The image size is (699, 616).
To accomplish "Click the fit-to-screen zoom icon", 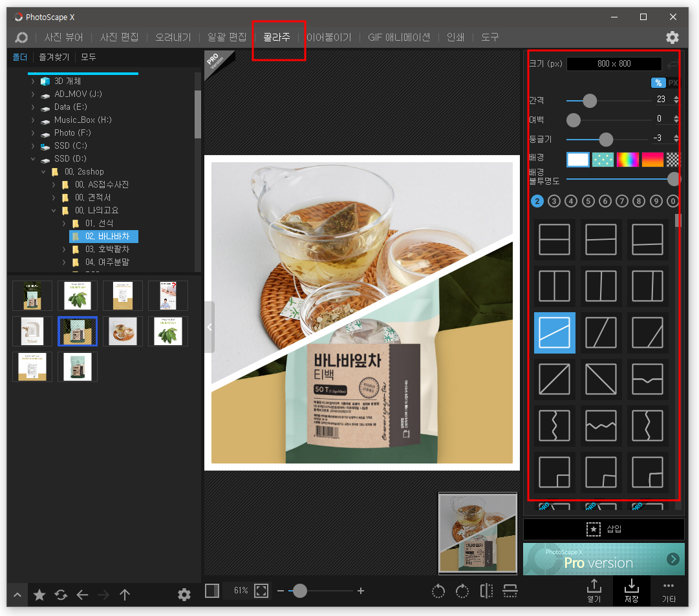I will tap(261, 591).
